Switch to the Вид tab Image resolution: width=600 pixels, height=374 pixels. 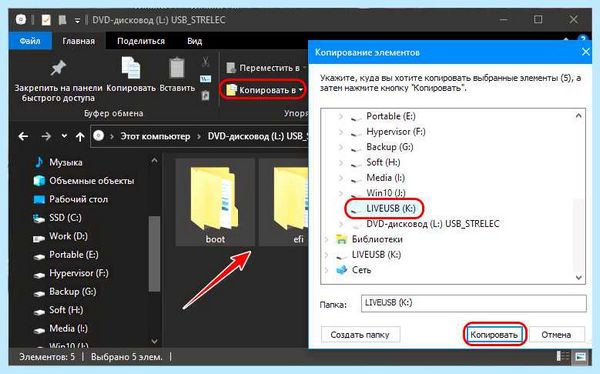[x=194, y=41]
